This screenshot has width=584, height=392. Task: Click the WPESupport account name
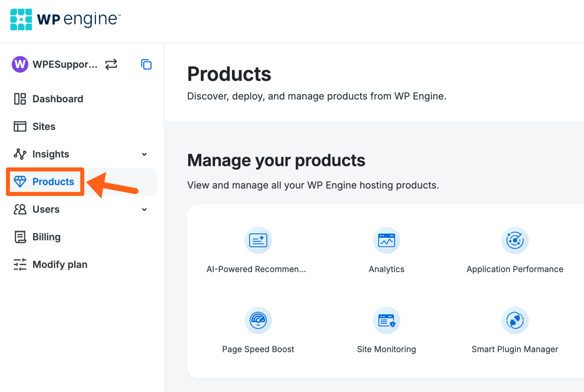[x=65, y=64]
